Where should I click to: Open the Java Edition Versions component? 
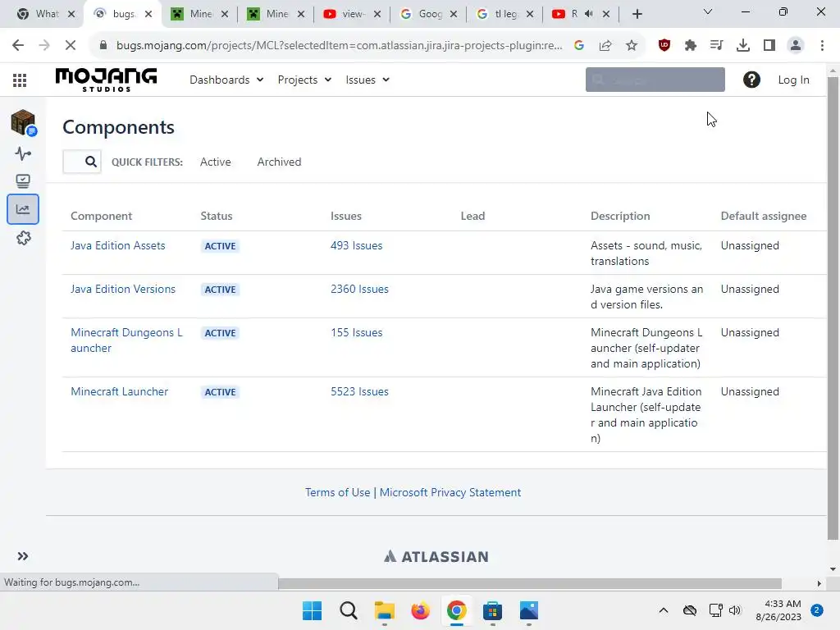point(123,289)
